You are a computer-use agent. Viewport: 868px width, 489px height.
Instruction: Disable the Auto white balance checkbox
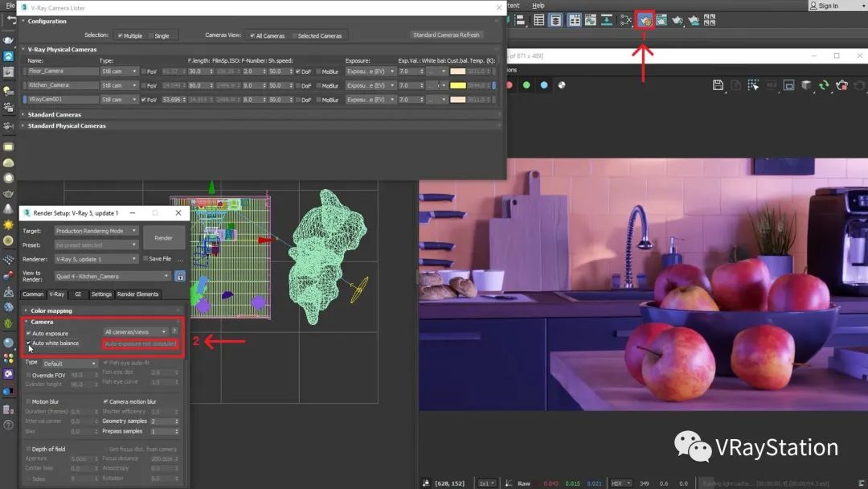[29, 343]
